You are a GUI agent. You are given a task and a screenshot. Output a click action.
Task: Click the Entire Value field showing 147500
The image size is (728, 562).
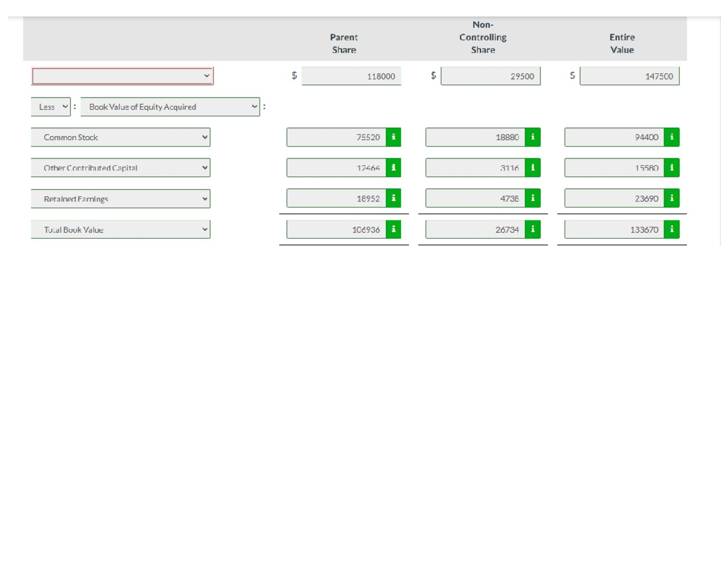pyautogui.click(x=629, y=76)
